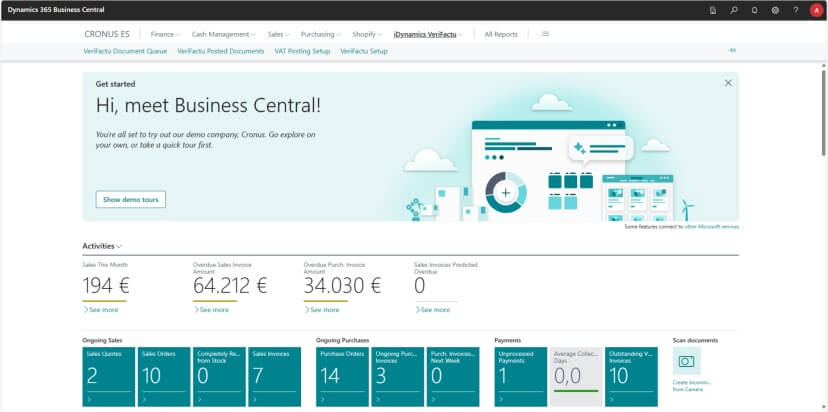Open the Purchase Orders tile
Screen dimensions: 828x412
(x=342, y=377)
